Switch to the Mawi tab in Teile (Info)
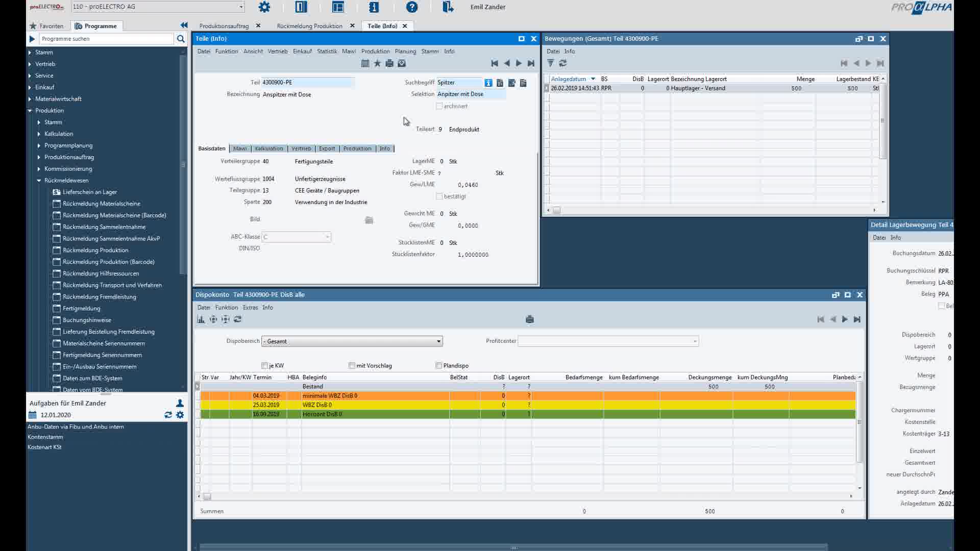Image resolution: width=980 pixels, height=551 pixels. pos(240,148)
